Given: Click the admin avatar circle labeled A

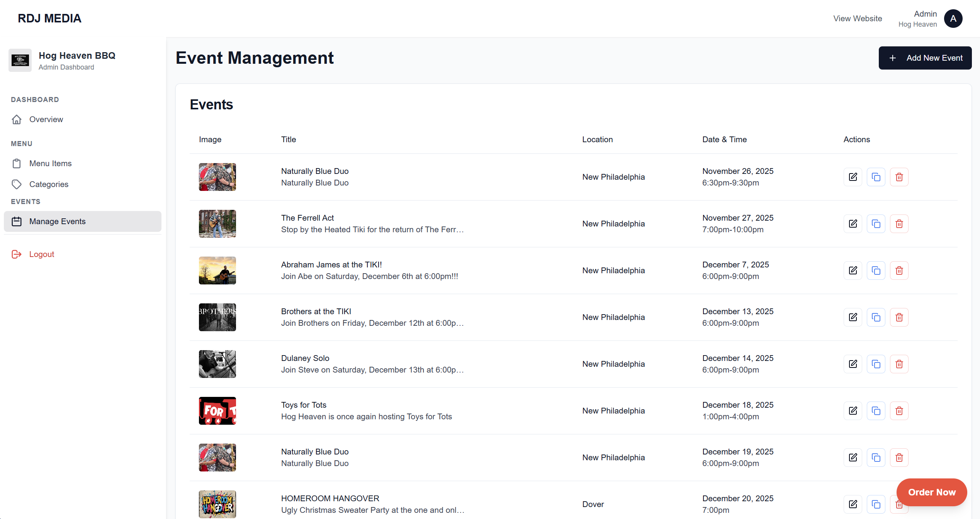Looking at the screenshot, I should (953, 18).
